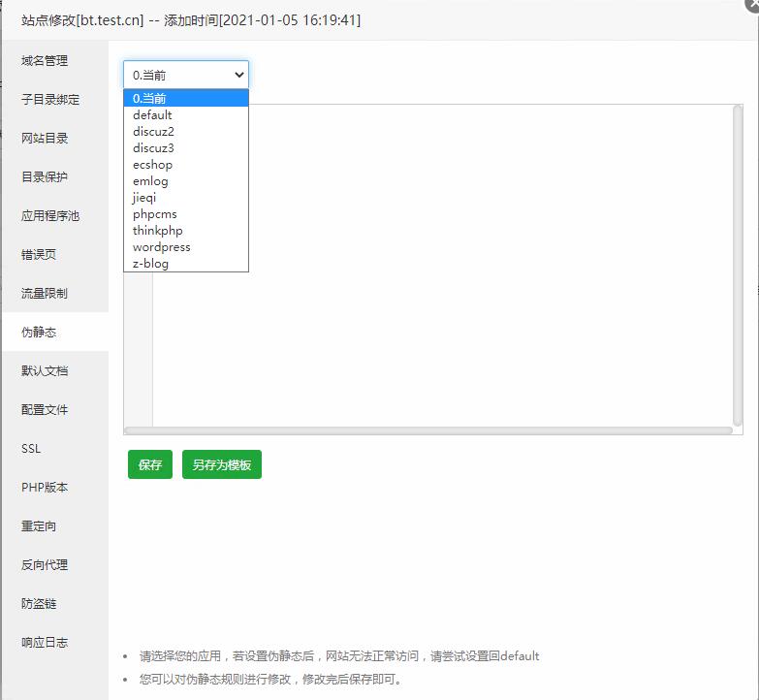Select phpcms from the template list
Screen dimensions: 759x700
coord(186,213)
